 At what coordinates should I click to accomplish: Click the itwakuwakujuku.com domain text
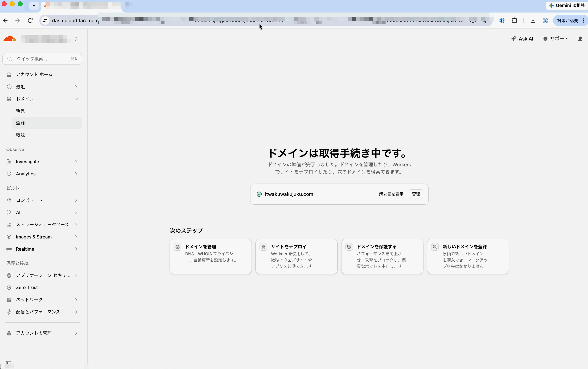point(289,194)
